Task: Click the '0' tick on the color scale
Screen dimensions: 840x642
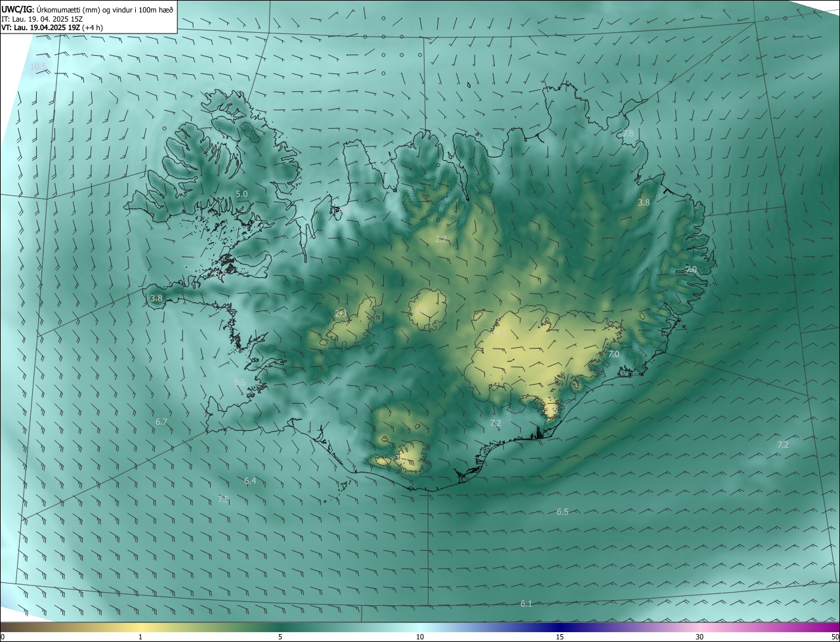Action: [3, 637]
